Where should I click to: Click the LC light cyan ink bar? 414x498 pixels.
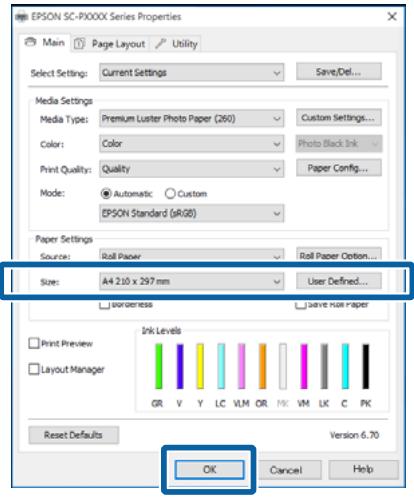coord(221,367)
